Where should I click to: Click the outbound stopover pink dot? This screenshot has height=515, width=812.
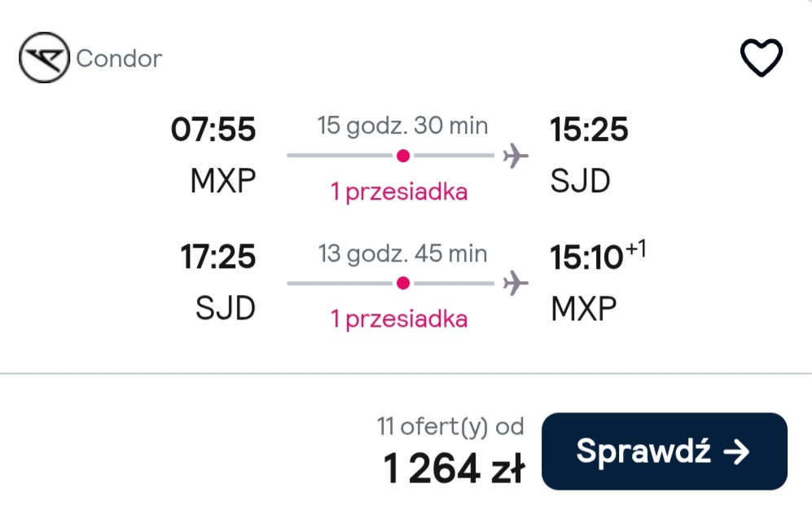[x=403, y=156]
